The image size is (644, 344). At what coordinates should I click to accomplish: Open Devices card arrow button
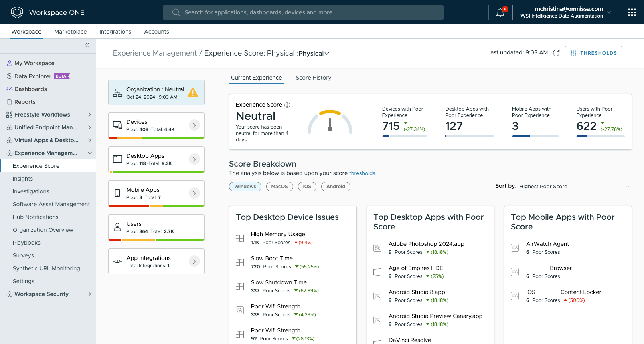[x=194, y=125]
